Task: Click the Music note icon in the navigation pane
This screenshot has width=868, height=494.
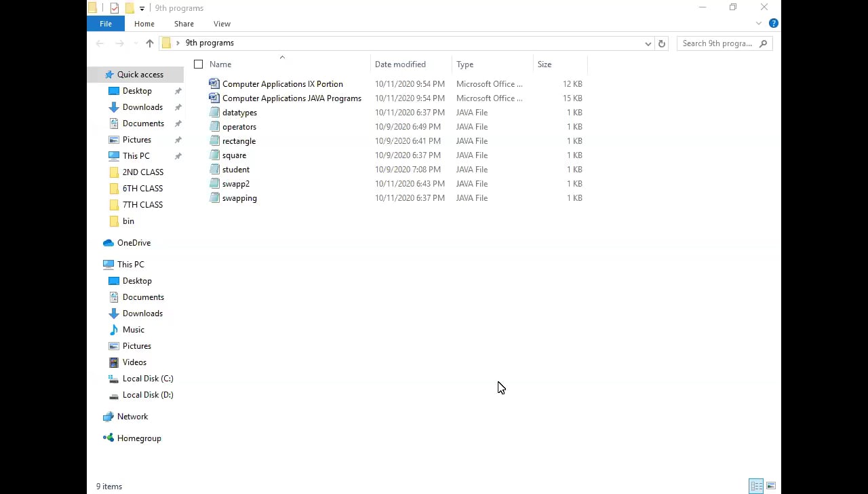Action: point(114,330)
